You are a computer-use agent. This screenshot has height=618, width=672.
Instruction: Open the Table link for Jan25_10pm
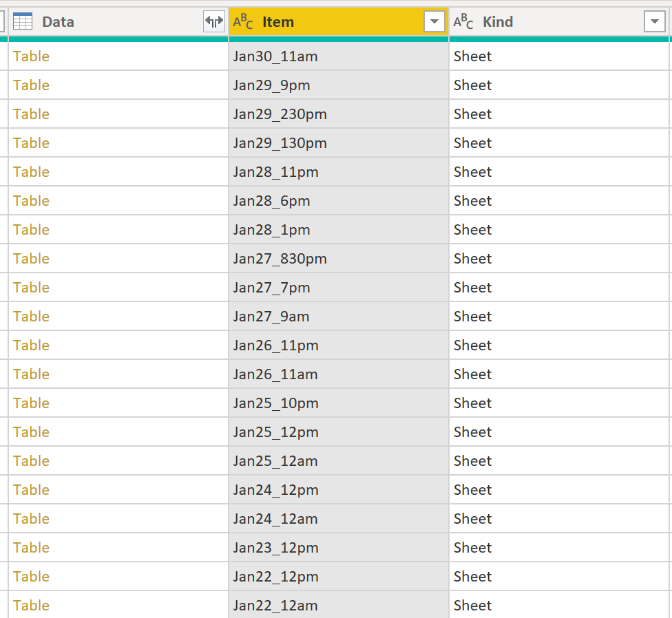coord(31,403)
